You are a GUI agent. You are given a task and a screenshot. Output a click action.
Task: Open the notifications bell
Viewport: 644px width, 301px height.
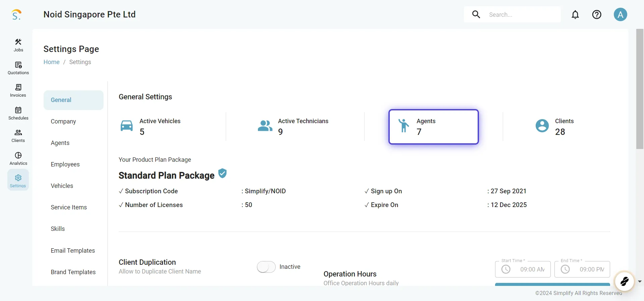point(575,14)
